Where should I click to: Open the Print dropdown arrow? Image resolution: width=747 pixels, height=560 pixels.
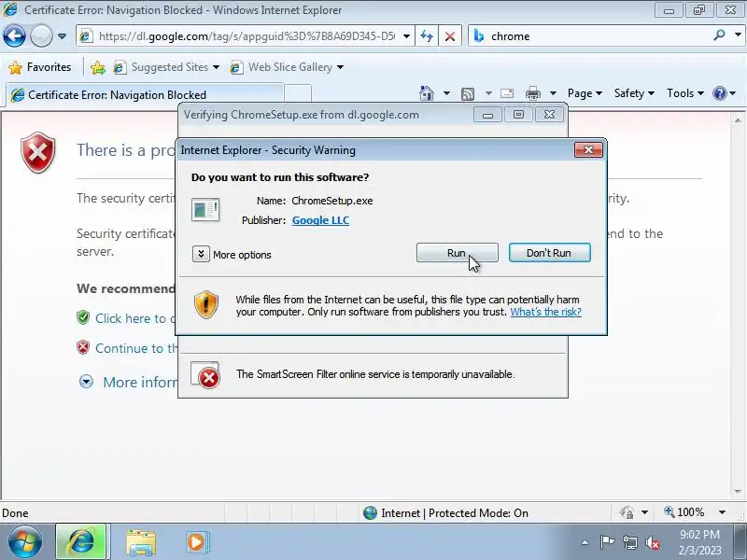point(553,93)
